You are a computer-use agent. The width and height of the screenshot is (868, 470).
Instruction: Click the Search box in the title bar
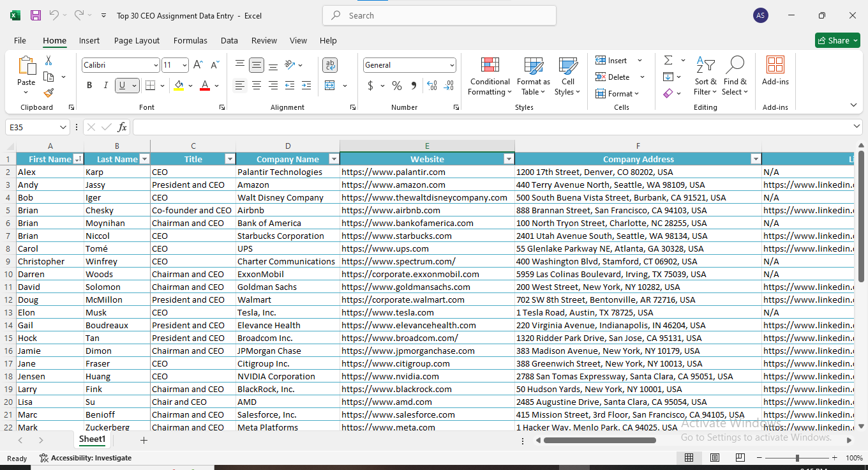coord(439,15)
